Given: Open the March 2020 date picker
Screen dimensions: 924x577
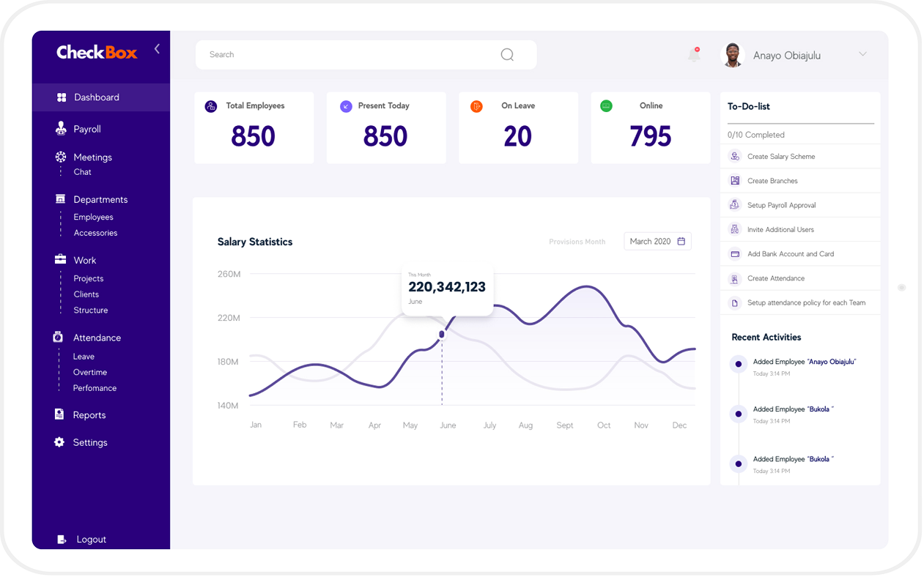Looking at the screenshot, I should [x=657, y=242].
